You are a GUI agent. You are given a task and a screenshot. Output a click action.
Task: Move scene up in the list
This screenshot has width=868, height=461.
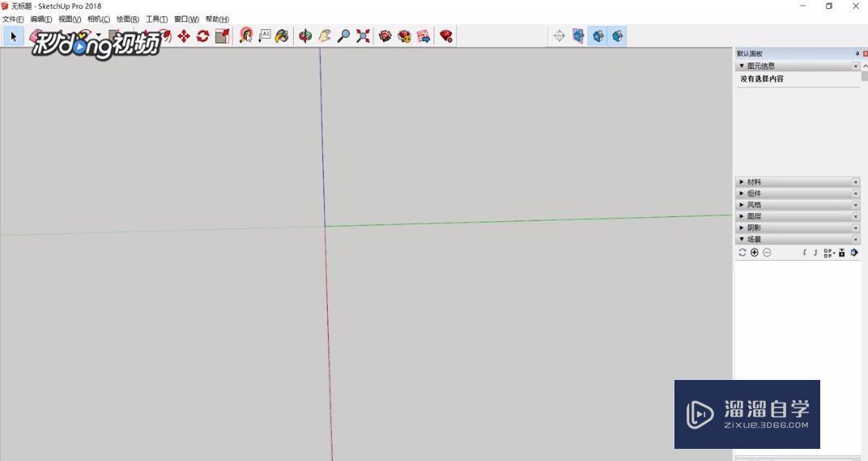(804, 253)
